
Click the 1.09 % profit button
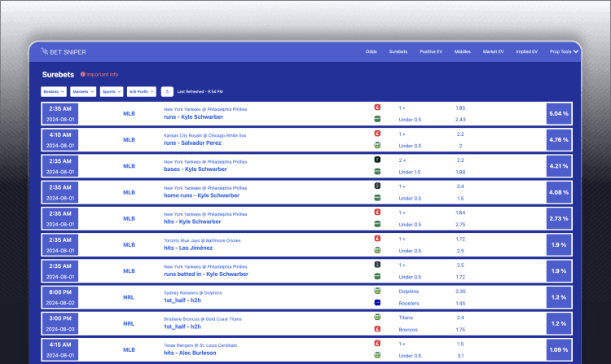tap(559, 349)
